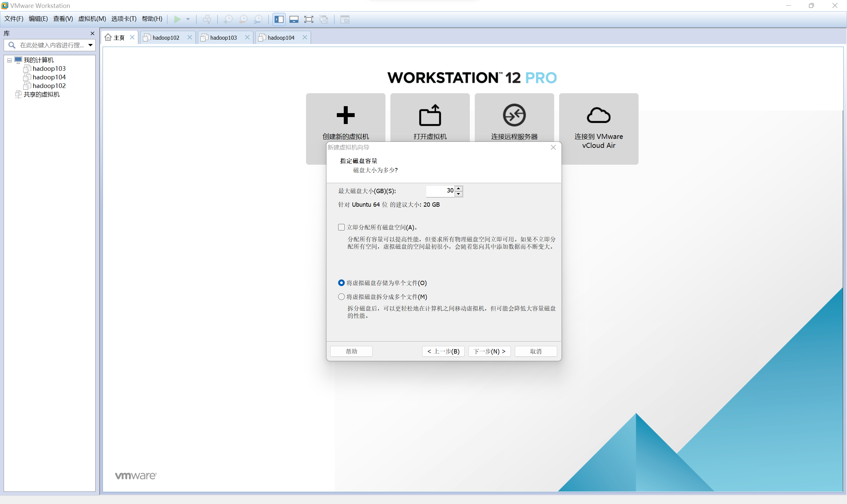847x504 pixels.
Task: Click the show library sidebar toolbar icon
Action: (x=279, y=20)
